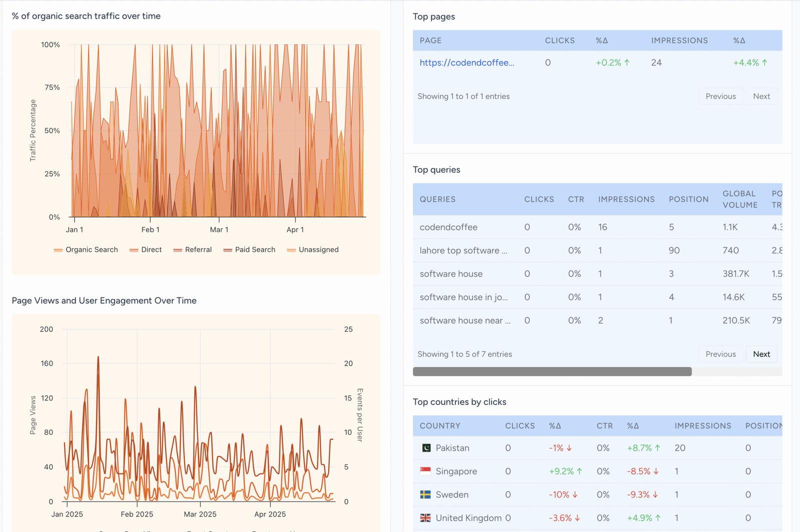Click the Singapore flag icon
The width and height of the screenshot is (800, 532).
425,471
